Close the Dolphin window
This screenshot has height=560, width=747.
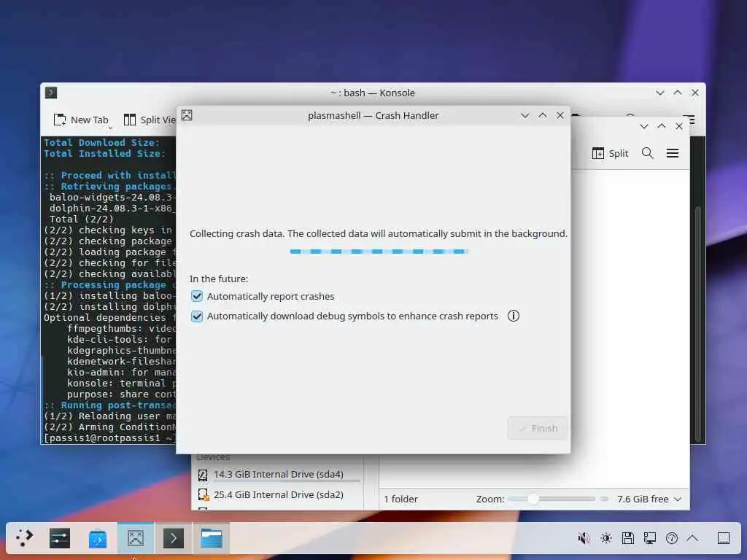(x=679, y=126)
